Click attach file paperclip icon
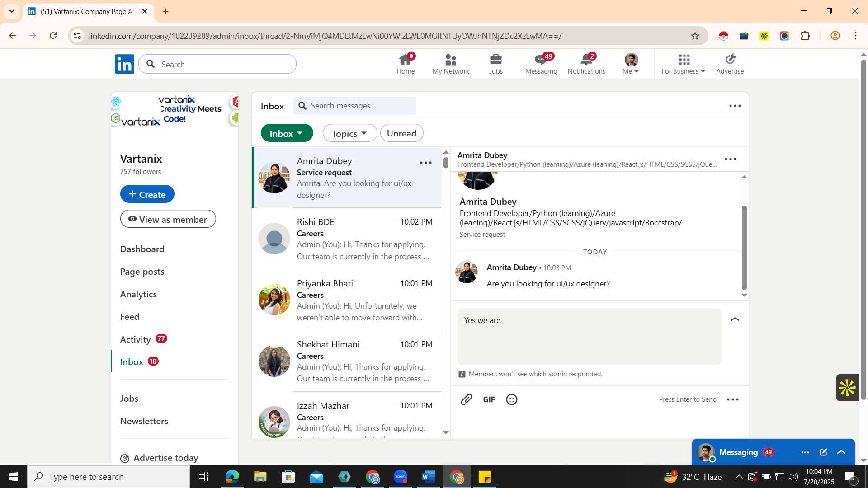The height and width of the screenshot is (488, 868). 467,399
